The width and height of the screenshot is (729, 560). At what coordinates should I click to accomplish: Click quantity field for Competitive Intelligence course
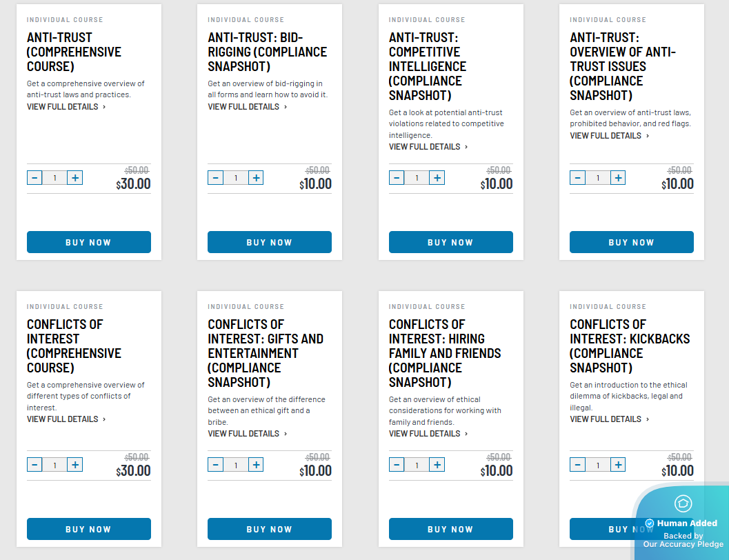click(417, 177)
